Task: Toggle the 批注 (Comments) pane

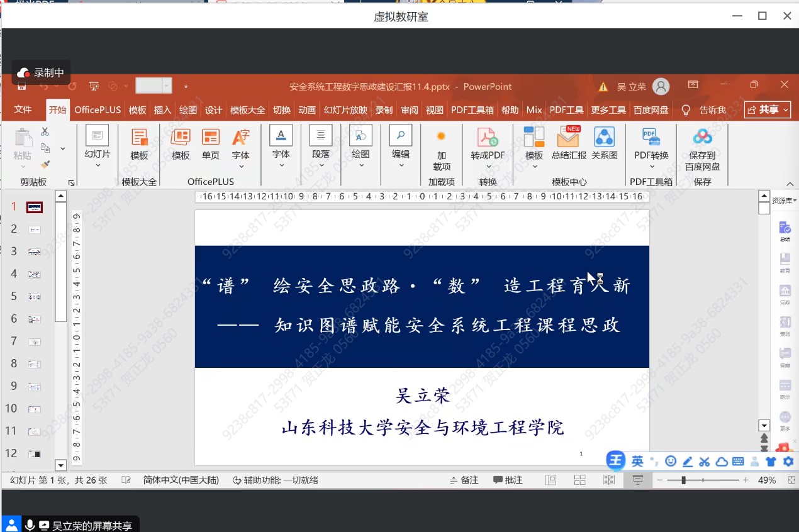Action: pyautogui.click(x=507, y=480)
